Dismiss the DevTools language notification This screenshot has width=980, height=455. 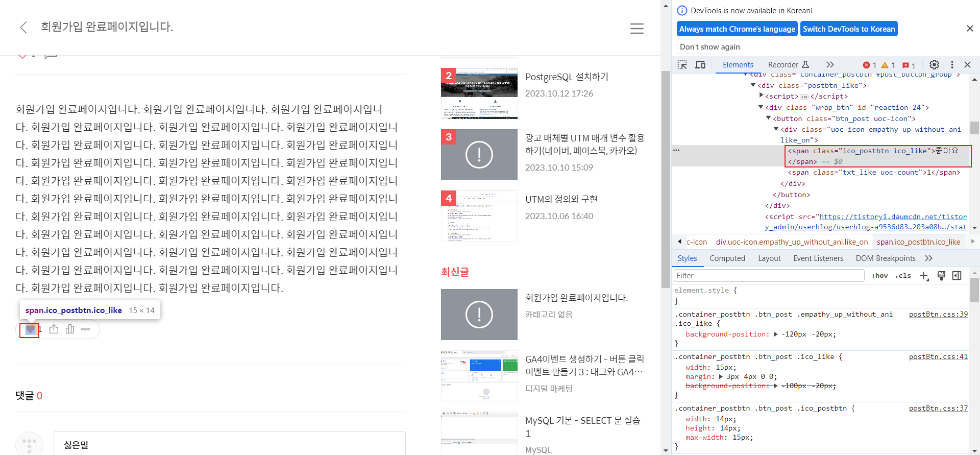pos(970,29)
